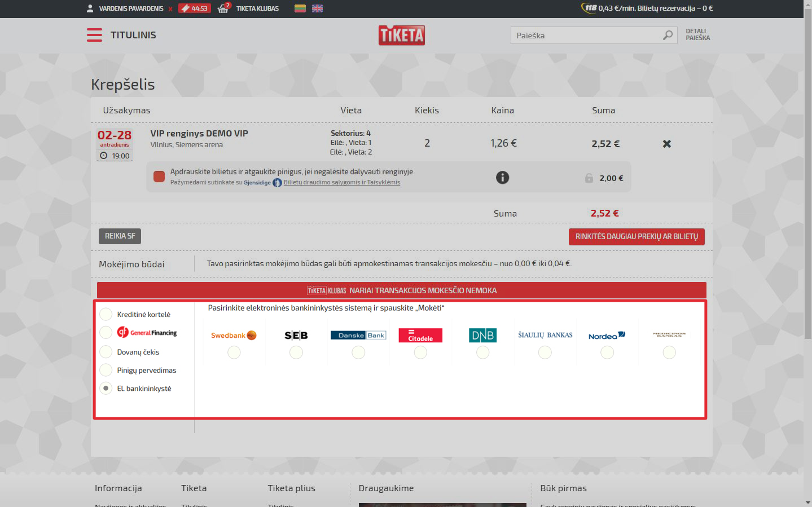The width and height of the screenshot is (812, 507).
Task: Click Draugaukime footer heading
Action: coord(386,488)
